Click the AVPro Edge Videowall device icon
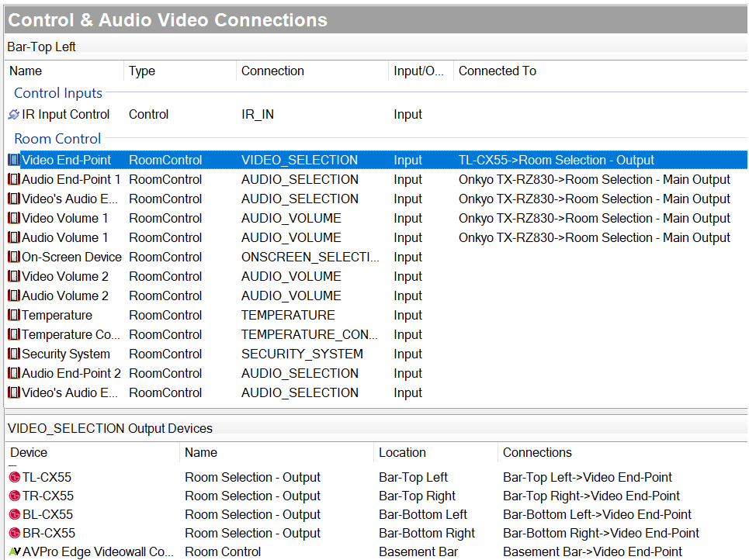This screenshot has height=560, width=749. click(15, 552)
